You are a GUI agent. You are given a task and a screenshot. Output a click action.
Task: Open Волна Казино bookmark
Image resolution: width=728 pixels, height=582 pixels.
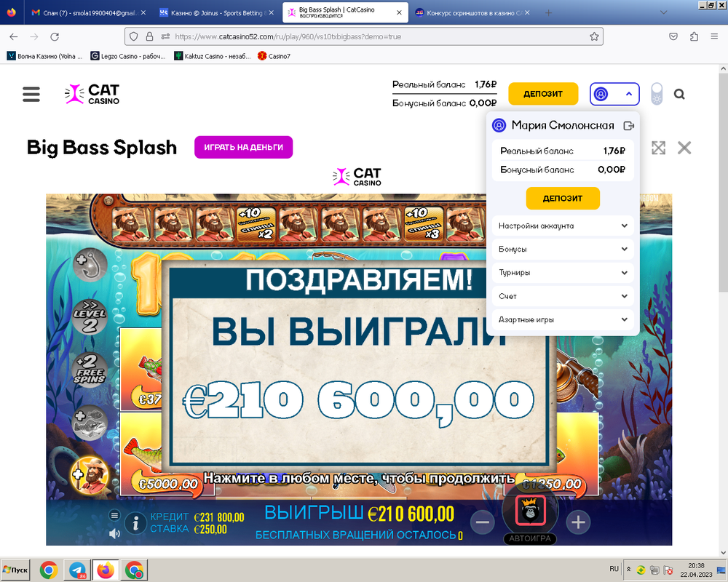(x=44, y=56)
